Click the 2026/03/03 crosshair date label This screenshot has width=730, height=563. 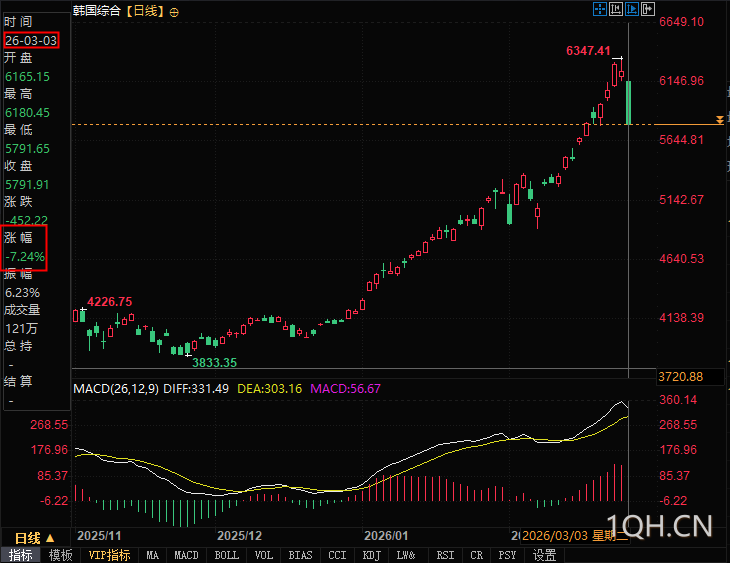[575, 536]
